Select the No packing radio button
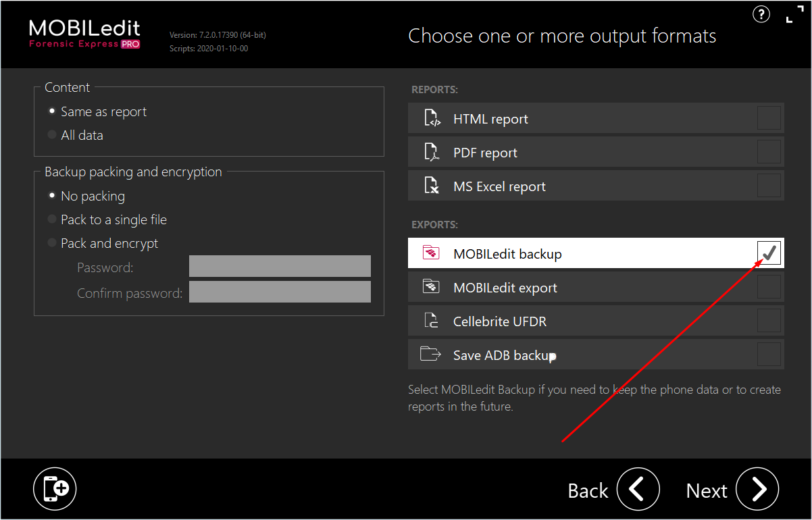This screenshot has height=520, width=812. pyautogui.click(x=52, y=196)
